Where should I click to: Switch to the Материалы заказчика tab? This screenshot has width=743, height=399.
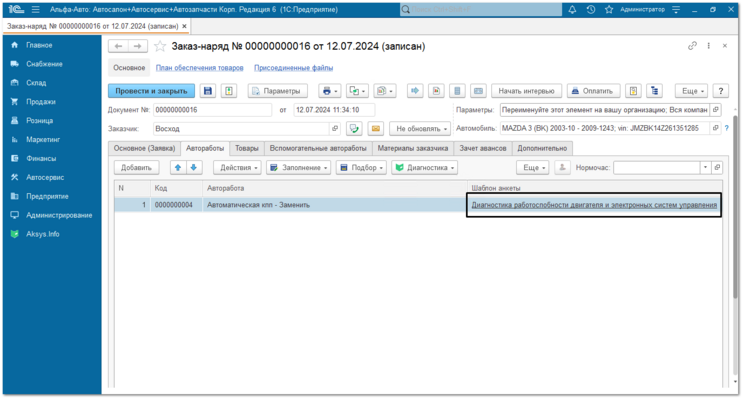click(413, 148)
